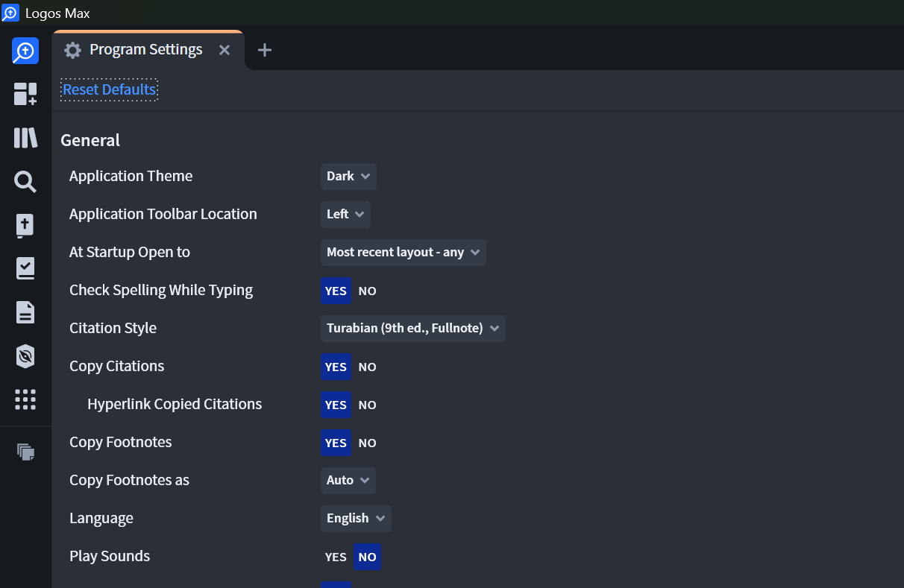
Task: Click the General section heading
Action: (x=90, y=140)
